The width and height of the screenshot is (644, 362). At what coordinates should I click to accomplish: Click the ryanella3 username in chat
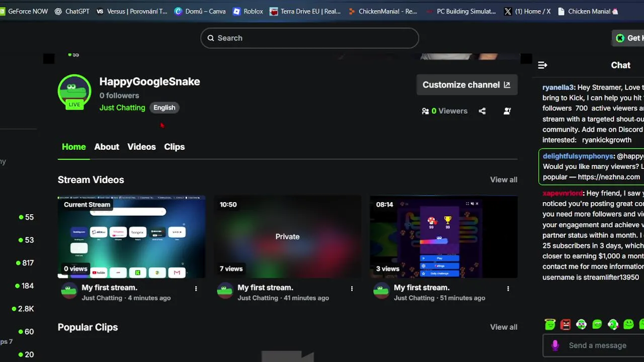click(558, 87)
